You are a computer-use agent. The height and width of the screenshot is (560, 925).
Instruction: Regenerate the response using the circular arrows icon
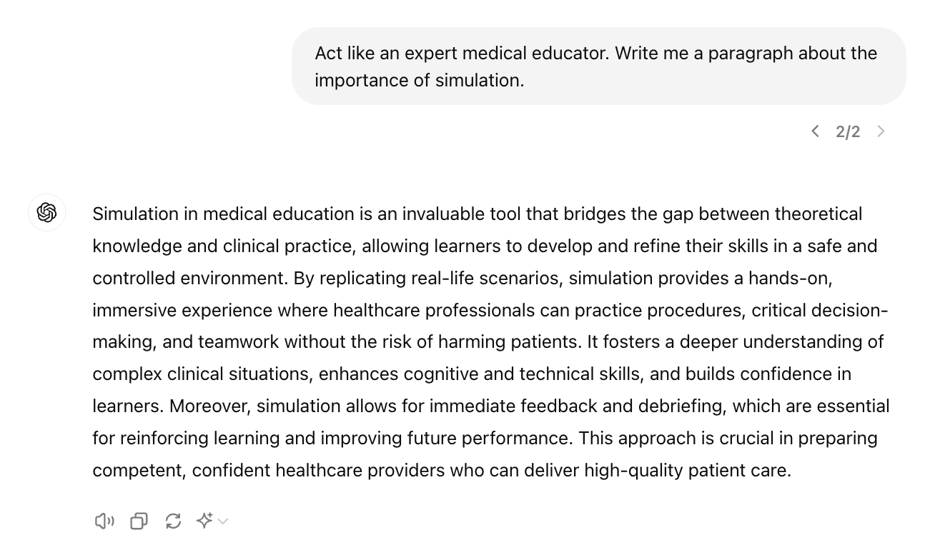point(173,521)
